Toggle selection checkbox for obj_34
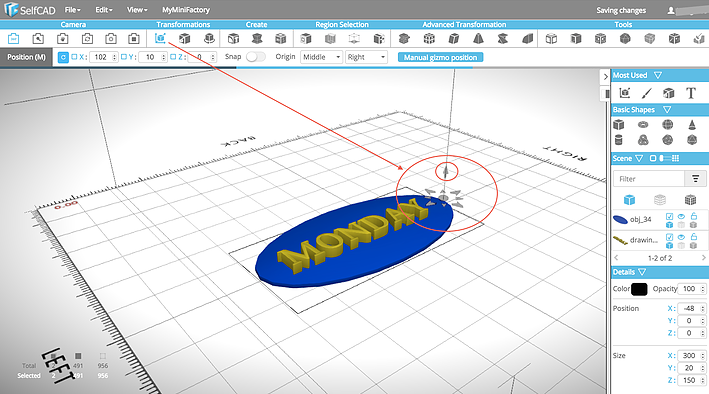The width and height of the screenshot is (709, 394). [670, 217]
